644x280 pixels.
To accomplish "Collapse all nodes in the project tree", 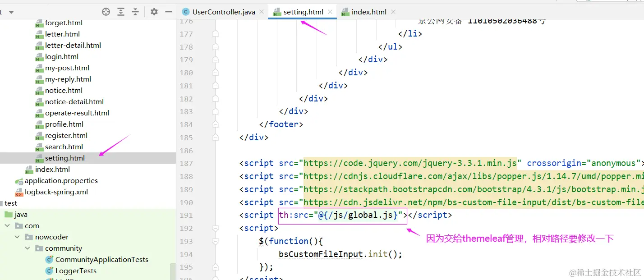I will pyautogui.click(x=135, y=12).
